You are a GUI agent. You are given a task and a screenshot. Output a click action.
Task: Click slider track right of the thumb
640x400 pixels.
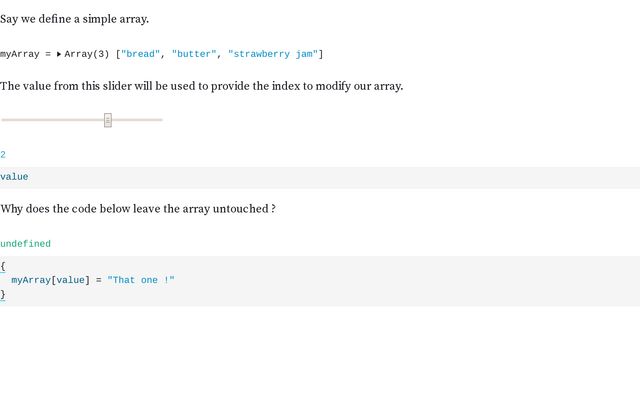137,120
